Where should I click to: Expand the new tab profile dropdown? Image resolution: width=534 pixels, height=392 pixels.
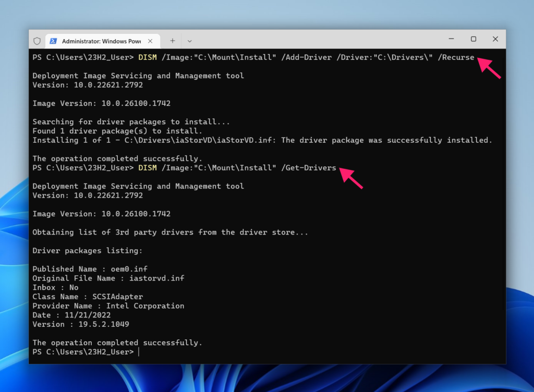coord(190,41)
